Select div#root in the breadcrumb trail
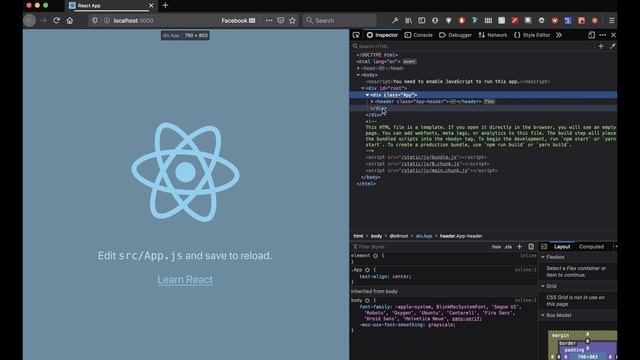 399,236
